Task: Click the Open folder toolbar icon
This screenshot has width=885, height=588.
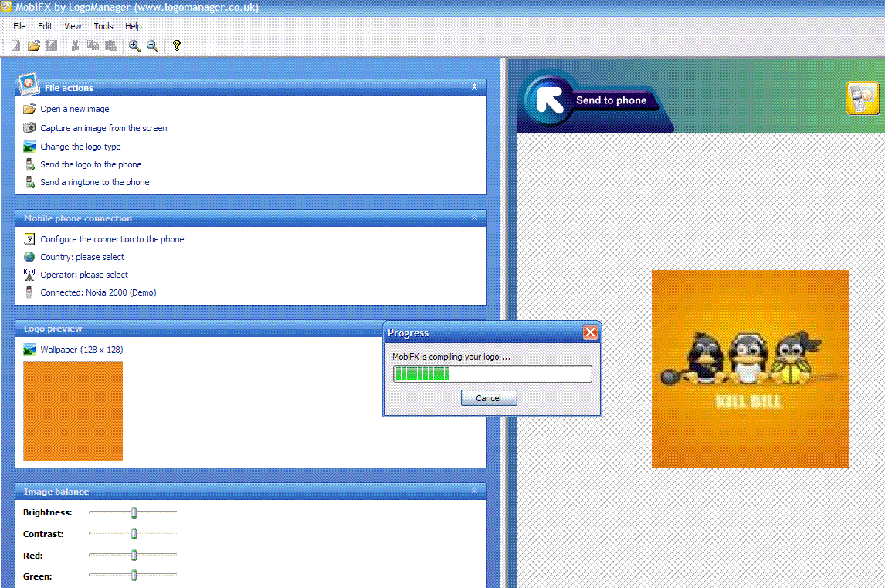Action: coord(34,46)
